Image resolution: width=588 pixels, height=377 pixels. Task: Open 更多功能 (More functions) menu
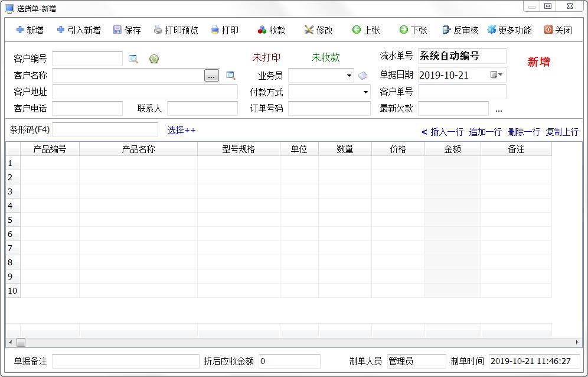509,30
